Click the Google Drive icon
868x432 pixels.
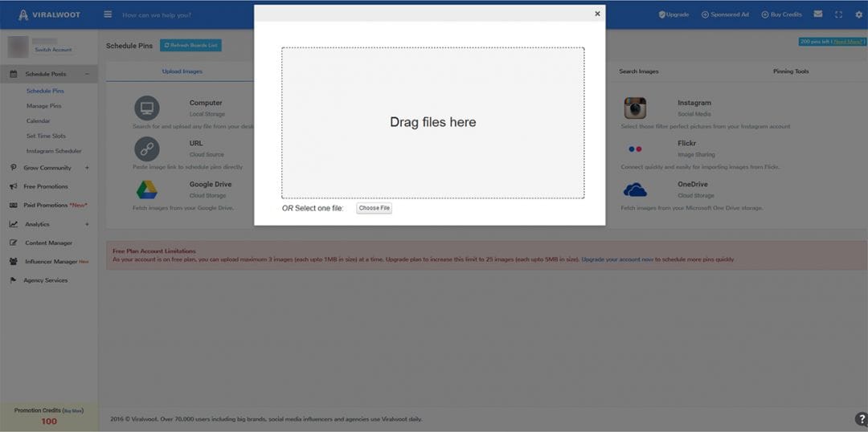tap(147, 190)
